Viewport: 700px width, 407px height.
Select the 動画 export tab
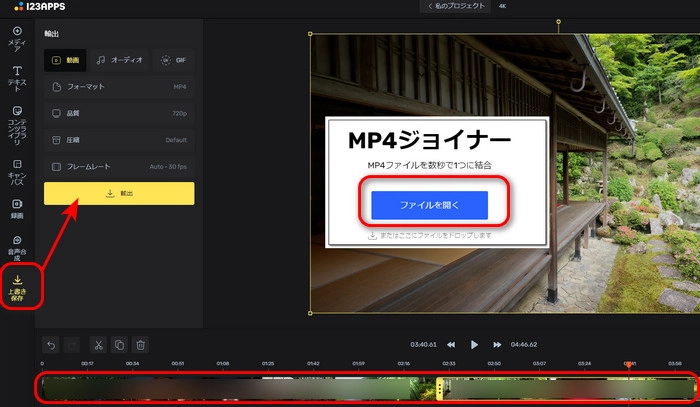(x=66, y=60)
